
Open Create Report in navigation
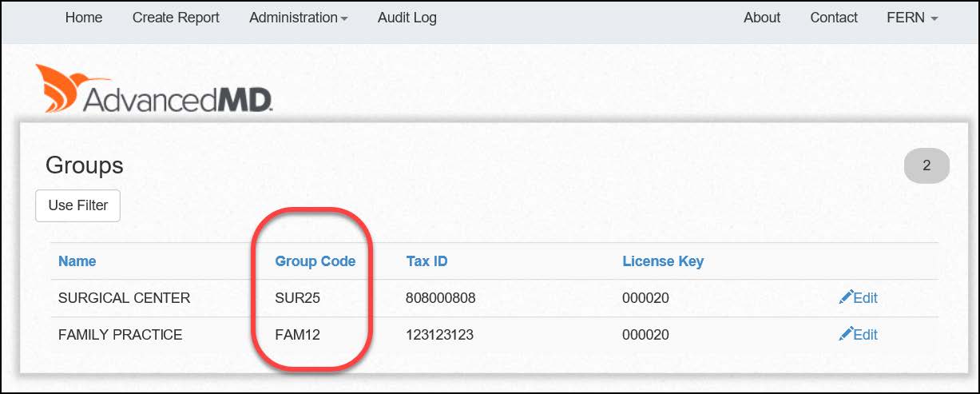pyautogui.click(x=176, y=18)
